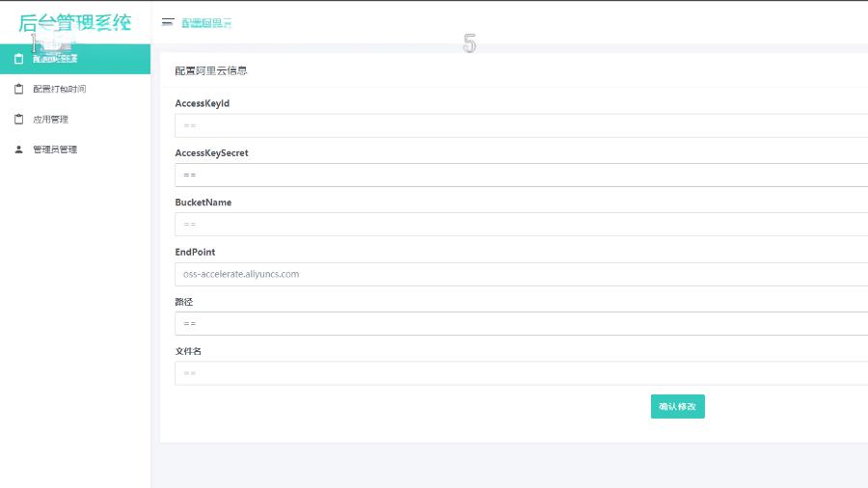Image resolution: width=868 pixels, height=488 pixels.
Task: Focus the AccessKeySecret input field
Action: pos(522,175)
